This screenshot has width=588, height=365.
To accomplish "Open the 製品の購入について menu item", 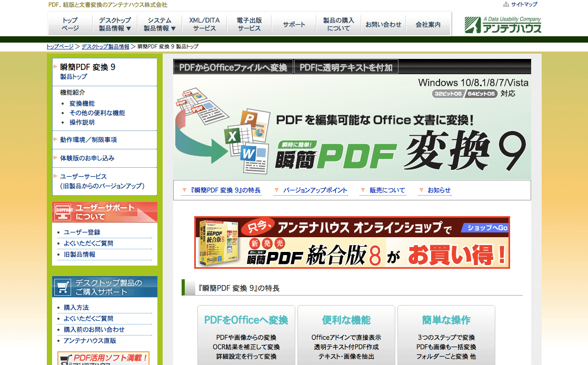I will pos(338,24).
